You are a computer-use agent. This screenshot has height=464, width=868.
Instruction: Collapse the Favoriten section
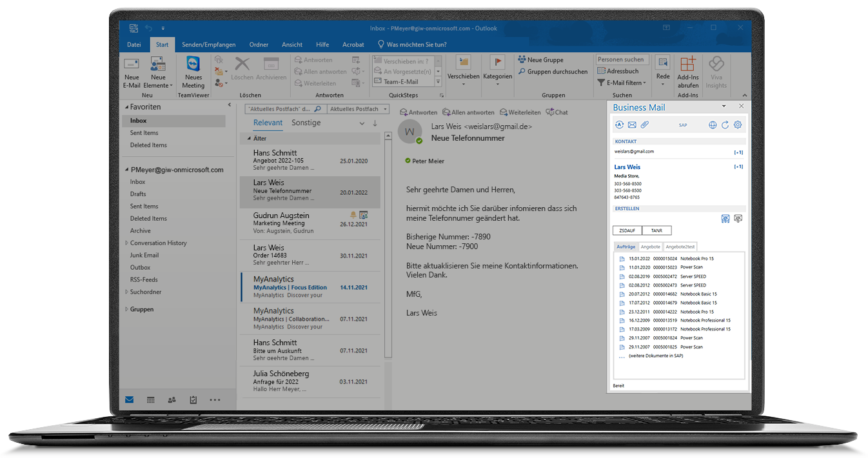(x=126, y=107)
